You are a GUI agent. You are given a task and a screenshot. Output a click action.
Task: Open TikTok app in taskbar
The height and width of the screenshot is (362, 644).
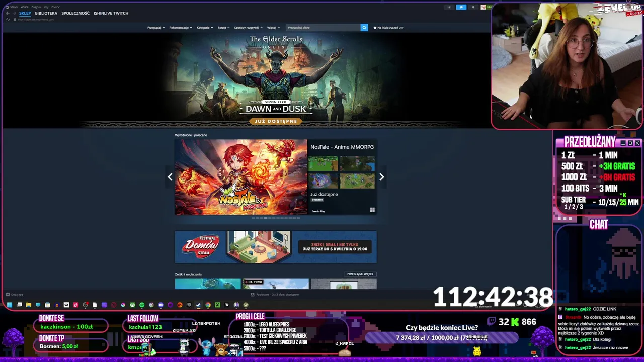[x=75, y=305]
